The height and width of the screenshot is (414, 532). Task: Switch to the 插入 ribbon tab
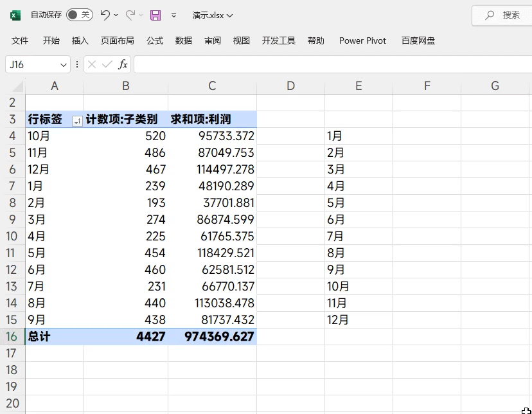pos(80,40)
